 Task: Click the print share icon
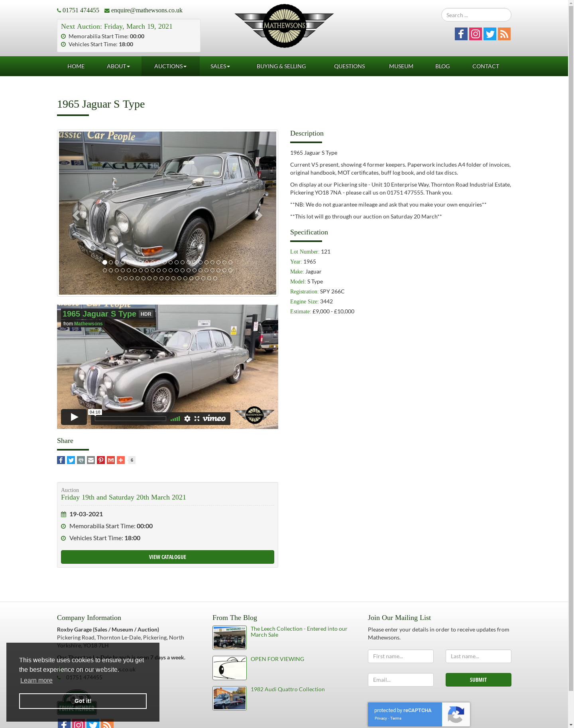[x=81, y=460]
